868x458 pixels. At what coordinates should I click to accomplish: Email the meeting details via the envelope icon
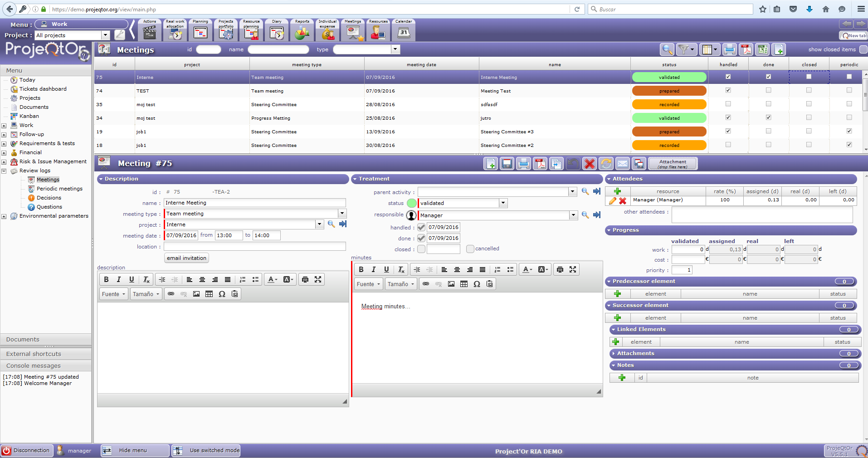(623, 164)
